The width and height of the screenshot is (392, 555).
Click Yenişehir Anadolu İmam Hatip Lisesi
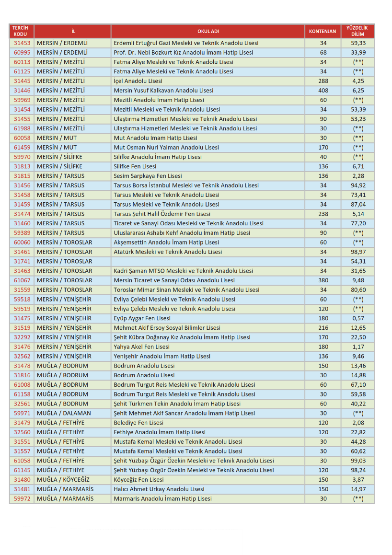pyautogui.click(x=162, y=357)
